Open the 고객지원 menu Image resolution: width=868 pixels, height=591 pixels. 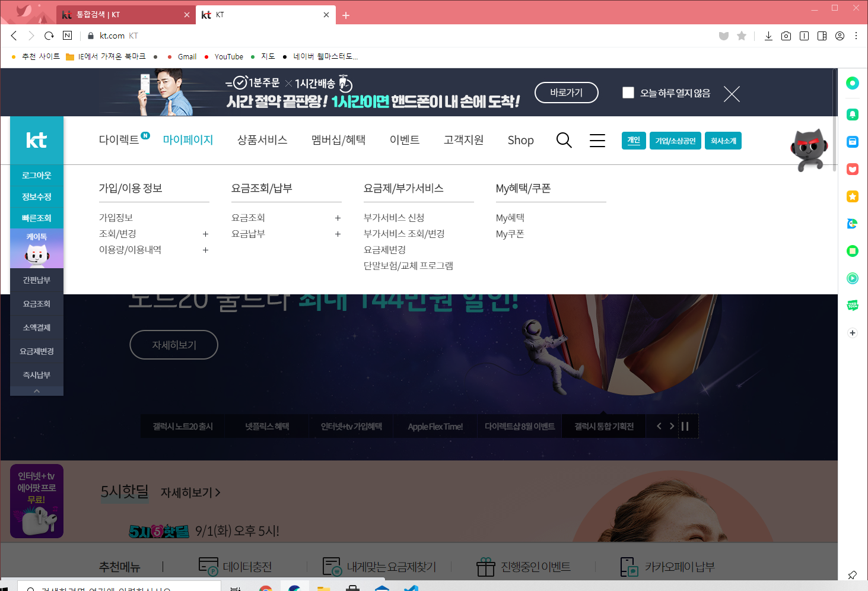464,140
